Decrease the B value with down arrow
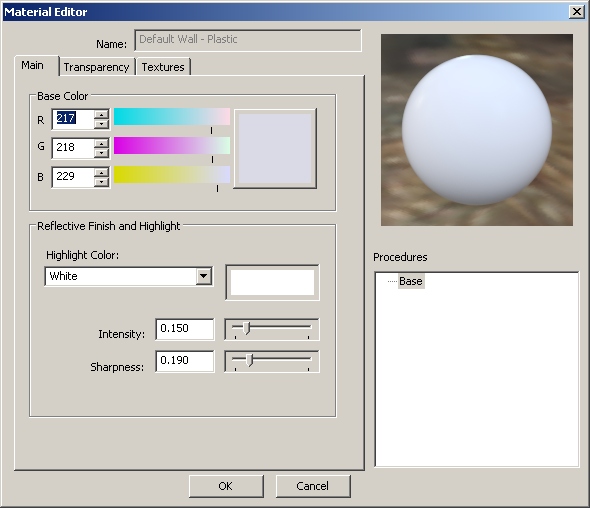 coord(101,182)
